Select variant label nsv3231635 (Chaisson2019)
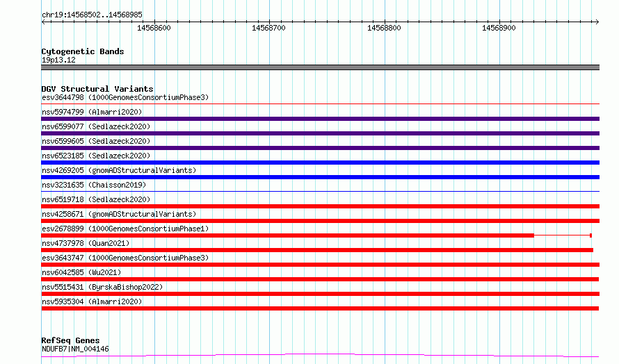Viewport: 619px width, 364px height. (x=94, y=185)
